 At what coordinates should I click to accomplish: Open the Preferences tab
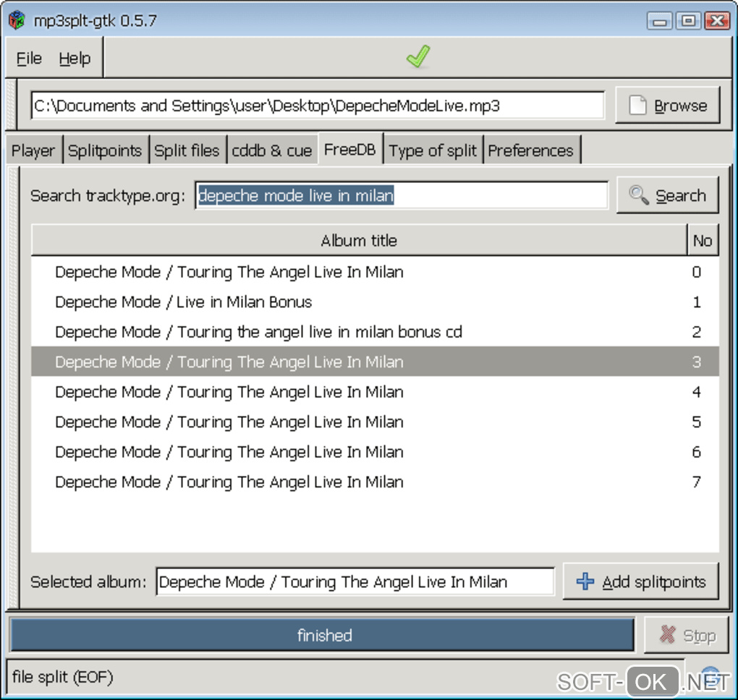[x=531, y=150]
